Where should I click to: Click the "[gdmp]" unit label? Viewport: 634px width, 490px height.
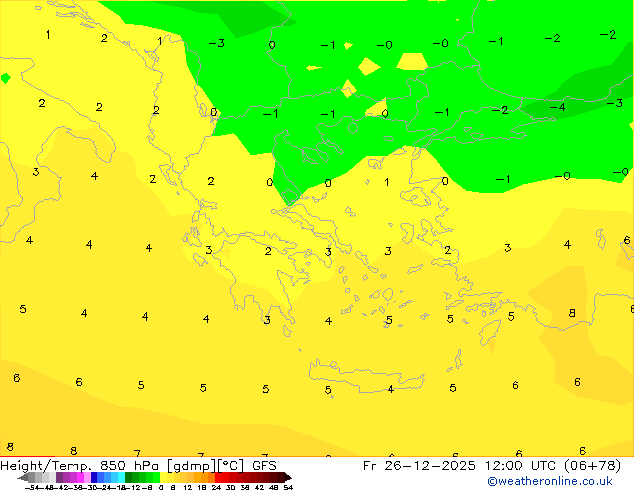(x=192, y=466)
